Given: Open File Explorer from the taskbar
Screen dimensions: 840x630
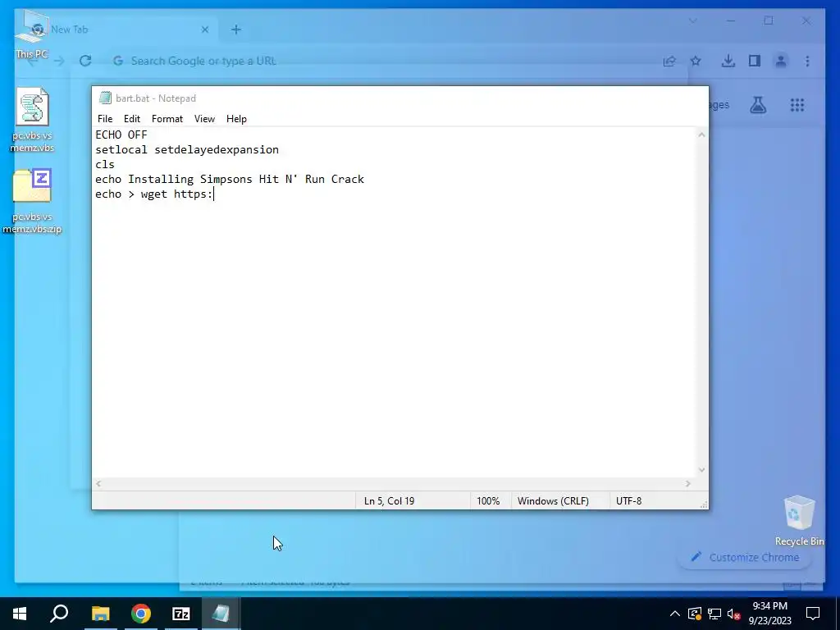Looking at the screenshot, I should click(100, 614).
